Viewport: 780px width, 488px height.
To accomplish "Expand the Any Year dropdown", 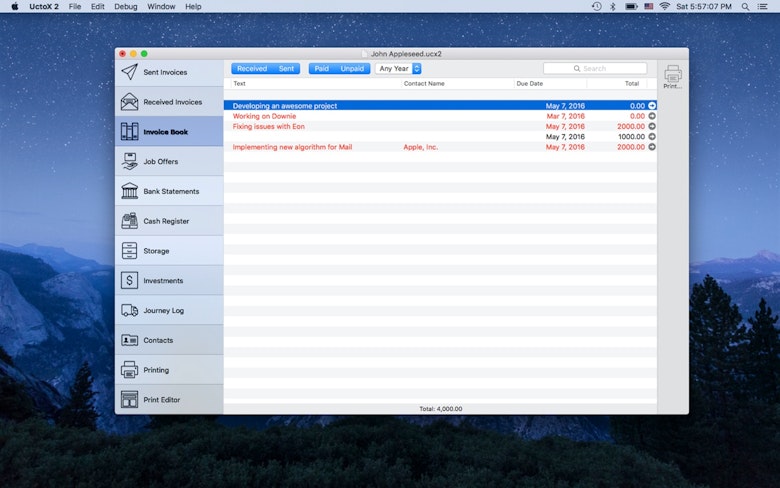I will click(398, 69).
